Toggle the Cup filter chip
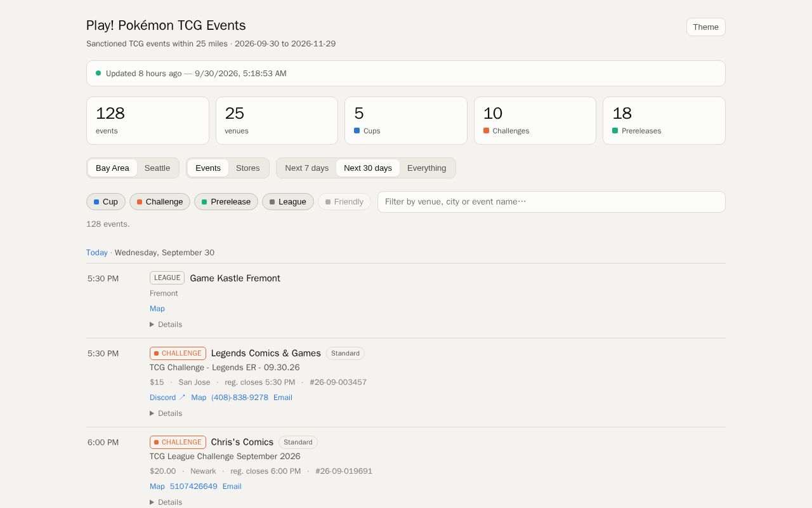 (106, 202)
